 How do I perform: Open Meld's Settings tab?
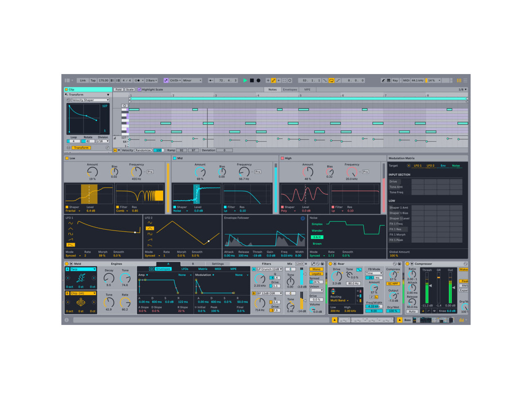(217, 264)
